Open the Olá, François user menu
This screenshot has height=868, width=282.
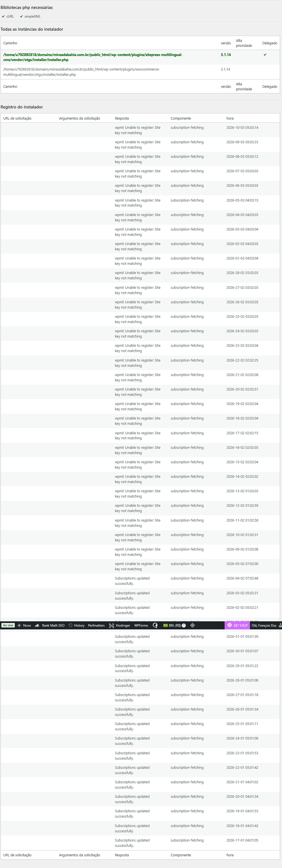[x=264, y=625]
